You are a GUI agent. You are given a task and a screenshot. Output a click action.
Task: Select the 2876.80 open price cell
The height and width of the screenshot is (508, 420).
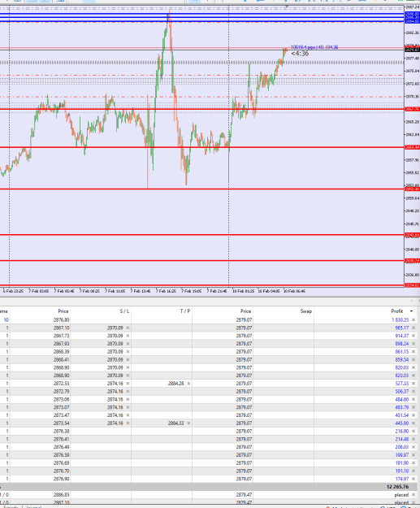click(61, 319)
